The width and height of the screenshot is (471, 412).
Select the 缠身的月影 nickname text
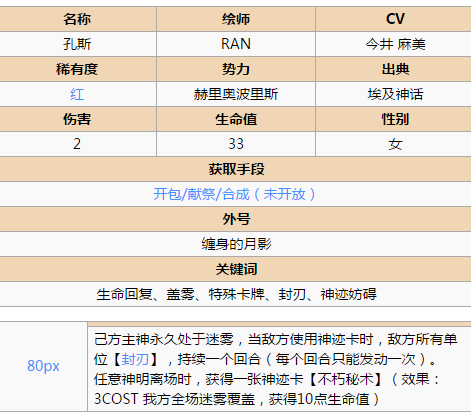pos(236,244)
